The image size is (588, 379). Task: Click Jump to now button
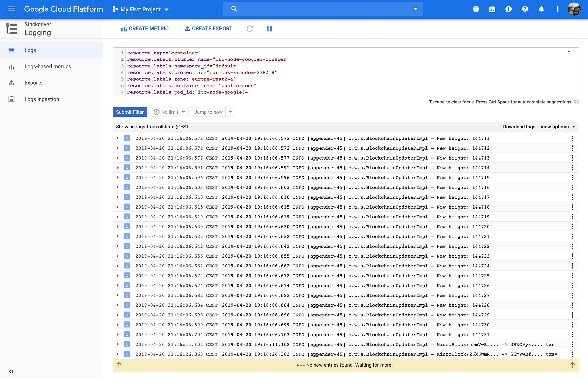click(208, 112)
